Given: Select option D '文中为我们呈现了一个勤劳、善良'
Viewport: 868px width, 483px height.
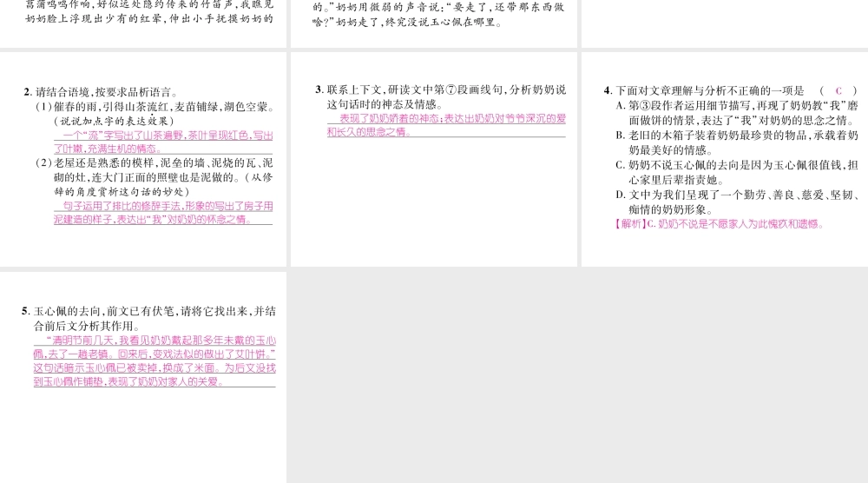Looking at the screenshot, I should pyautogui.click(x=737, y=202).
